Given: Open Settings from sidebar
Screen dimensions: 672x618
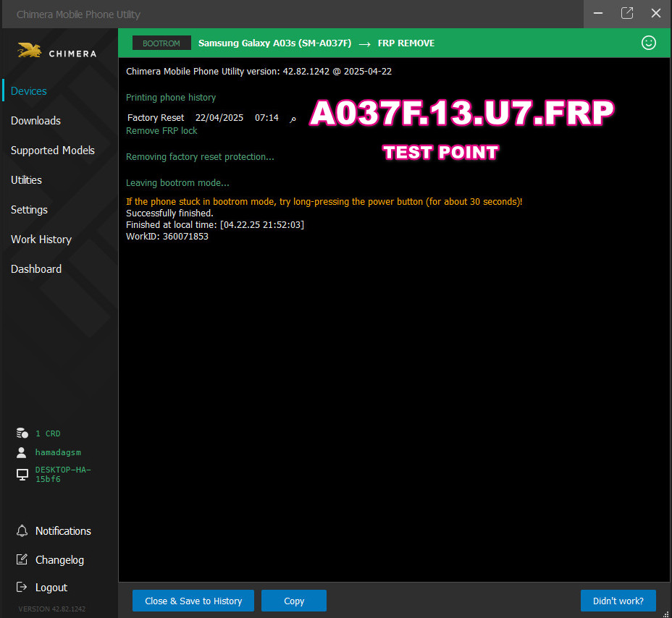Looking at the screenshot, I should (29, 210).
